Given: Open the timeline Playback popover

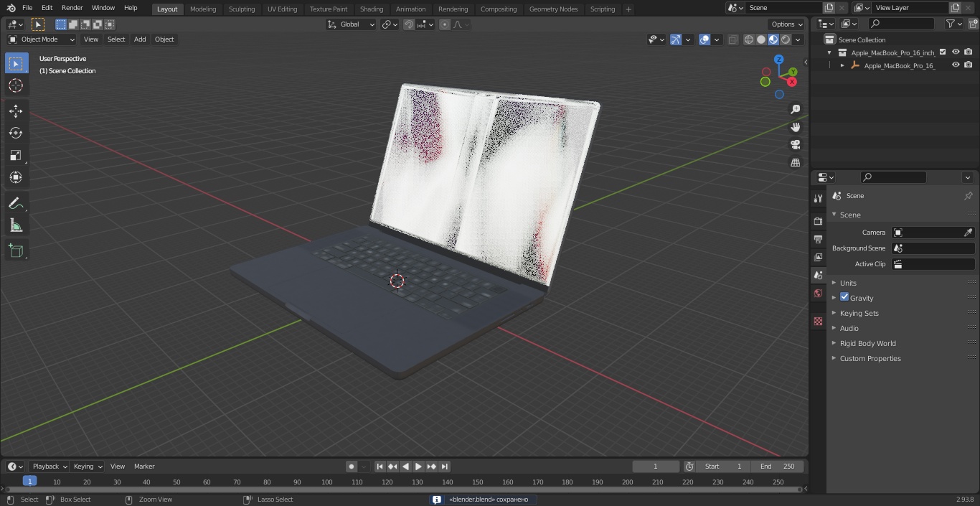Looking at the screenshot, I should click(50, 467).
